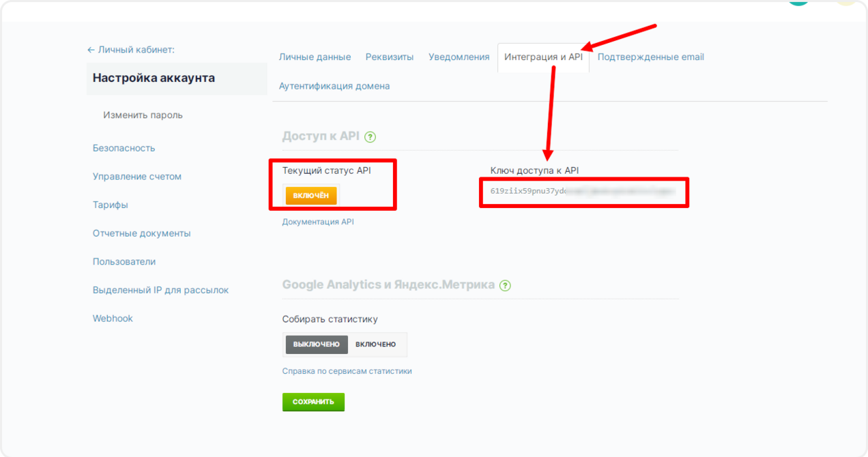This screenshot has width=868, height=457.
Task: Select ВЫКЛЮЧЕНО for statistics collection
Action: [x=317, y=344]
